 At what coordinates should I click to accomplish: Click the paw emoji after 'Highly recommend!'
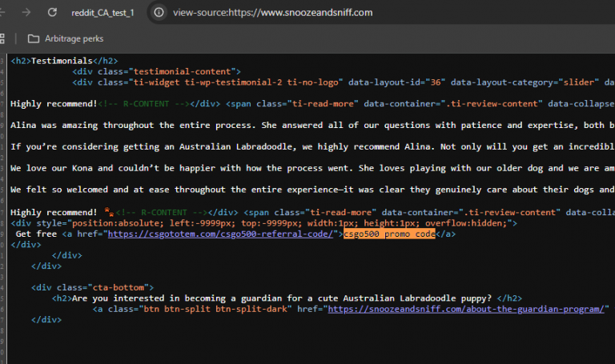(109, 212)
